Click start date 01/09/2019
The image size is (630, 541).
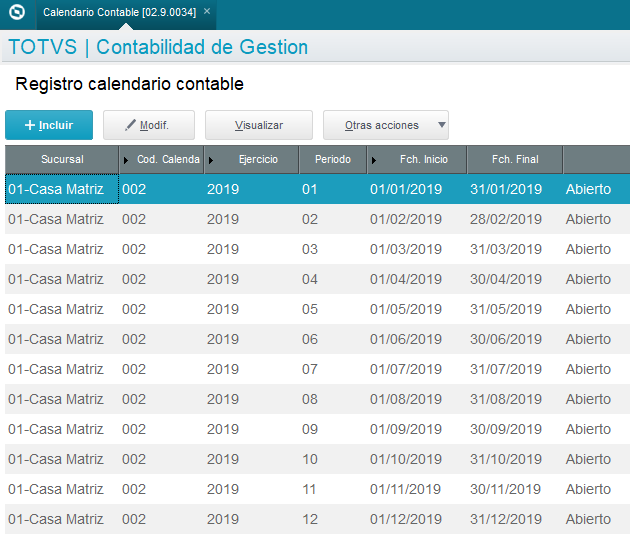406,429
